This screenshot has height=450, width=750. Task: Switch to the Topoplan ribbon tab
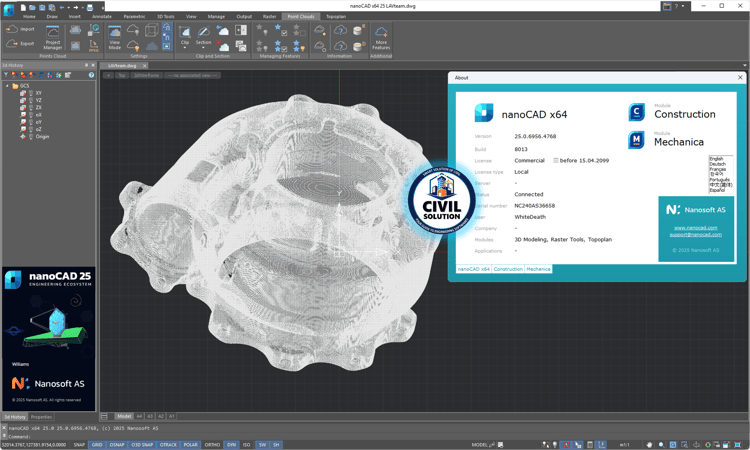click(336, 17)
